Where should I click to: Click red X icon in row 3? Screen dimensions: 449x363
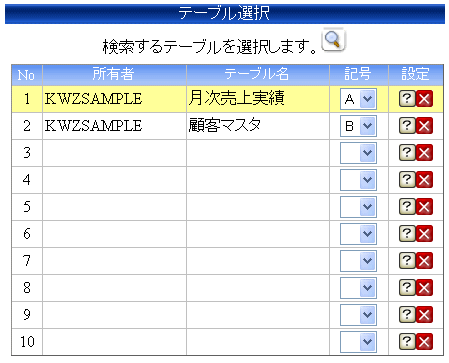[424, 153]
